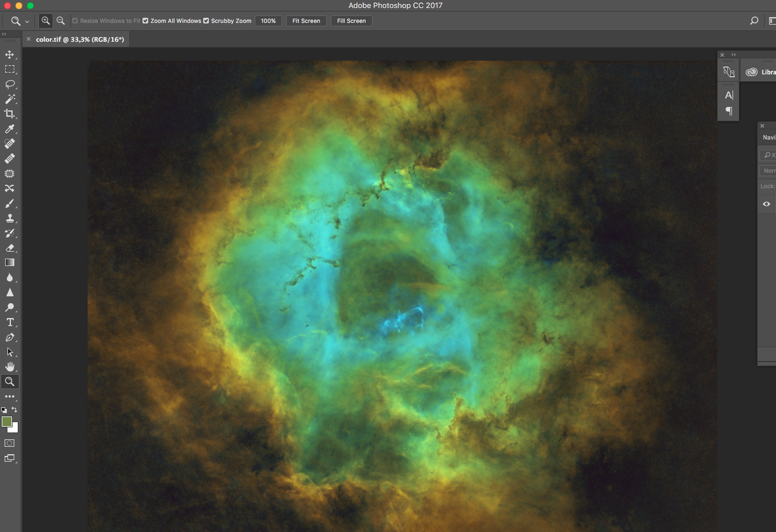The height and width of the screenshot is (532, 776).
Task: Swap foreground and background colors
Action: click(14, 410)
